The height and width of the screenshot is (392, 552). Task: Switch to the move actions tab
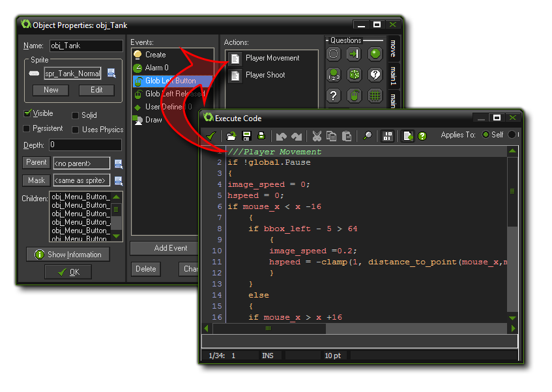tap(393, 49)
